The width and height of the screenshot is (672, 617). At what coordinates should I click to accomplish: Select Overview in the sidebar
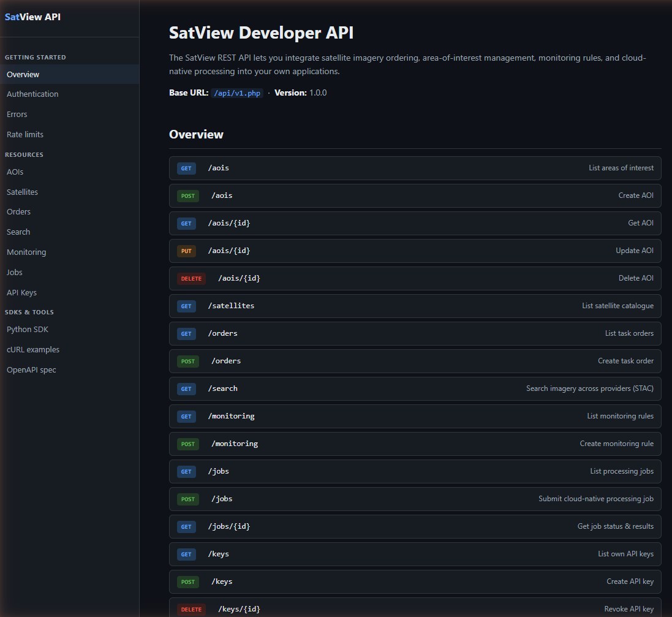pos(69,74)
